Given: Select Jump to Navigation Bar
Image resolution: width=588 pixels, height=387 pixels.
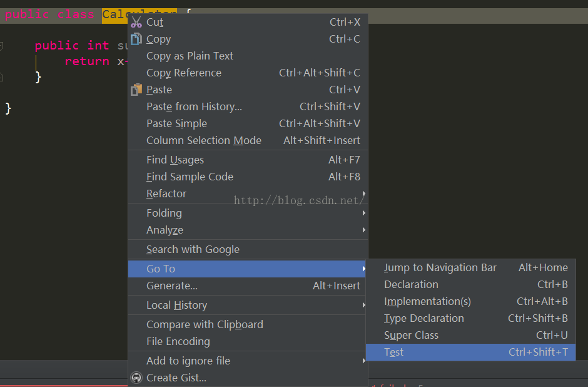Looking at the screenshot, I should point(440,267).
